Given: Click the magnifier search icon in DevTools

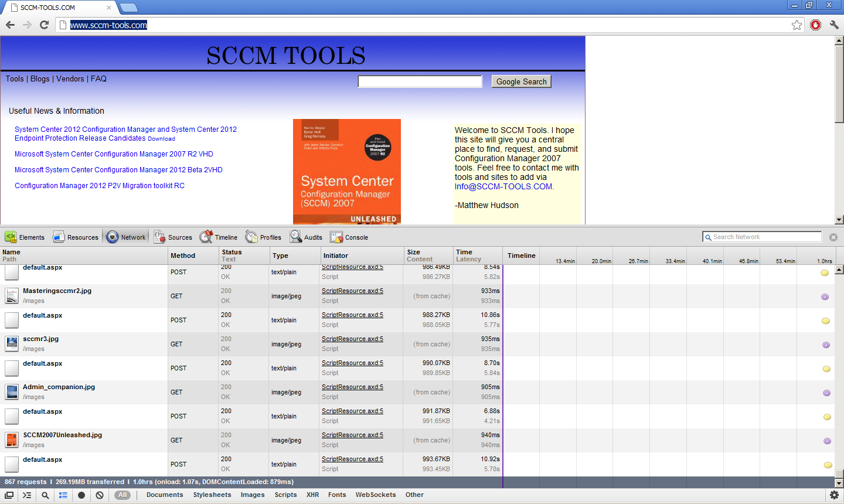Looking at the screenshot, I should click(45, 495).
